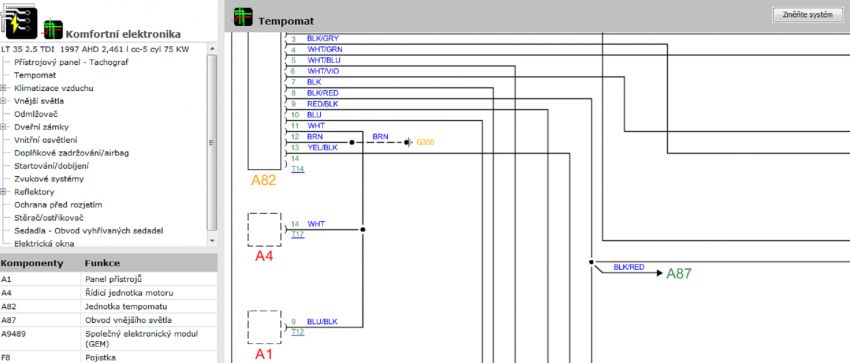Image resolution: width=850 pixels, height=363 pixels.
Task: Open the T17 connector link
Action: pyautogui.click(x=298, y=234)
